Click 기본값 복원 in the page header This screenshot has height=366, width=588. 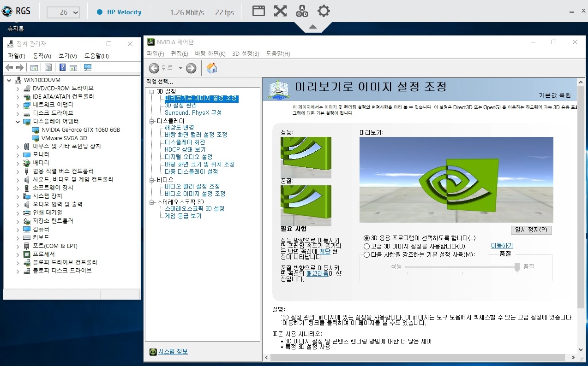click(x=555, y=95)
